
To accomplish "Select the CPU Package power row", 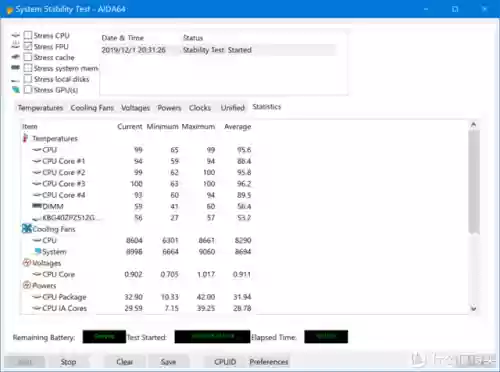I will pyautogui.click(x=137, y=297).
